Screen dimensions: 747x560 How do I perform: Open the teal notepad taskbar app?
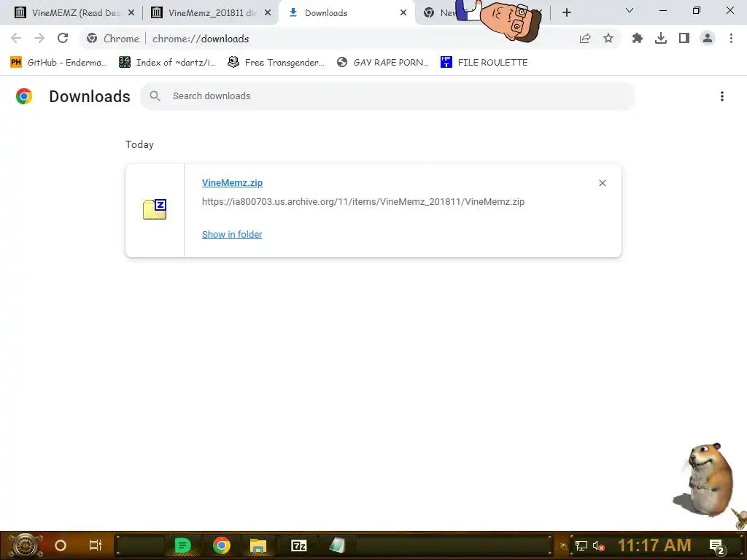pos(337,545)
